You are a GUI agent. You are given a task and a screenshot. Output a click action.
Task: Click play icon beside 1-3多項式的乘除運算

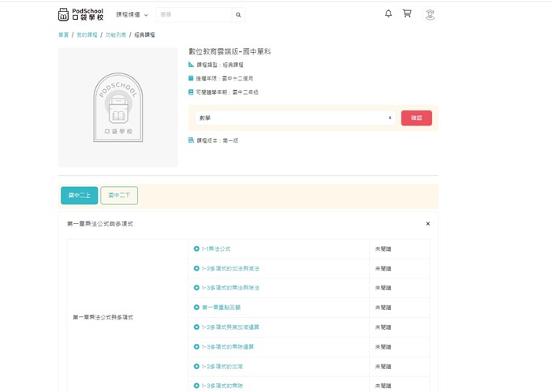196,347
